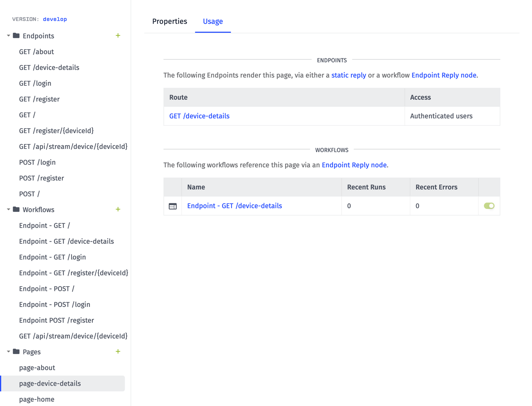This screenshot has width=532, height=406.
Task: Select GET /device-details in the Endpoints tree
Action: 49,68
